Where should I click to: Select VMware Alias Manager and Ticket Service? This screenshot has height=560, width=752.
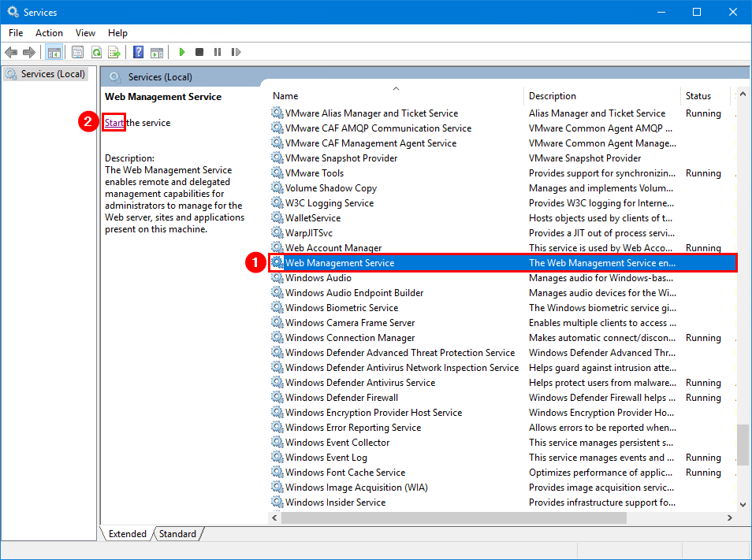pos(372,113)
